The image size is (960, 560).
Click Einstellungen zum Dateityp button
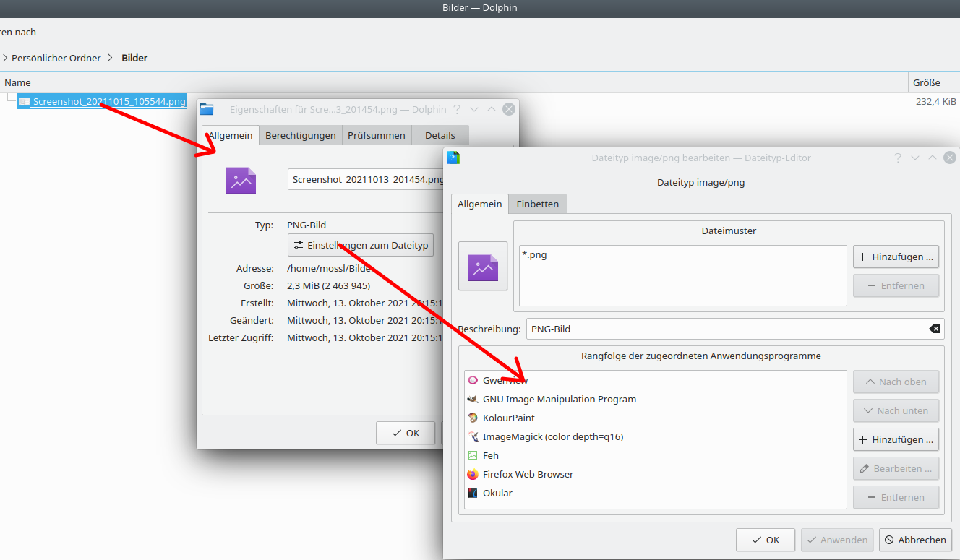361,245
